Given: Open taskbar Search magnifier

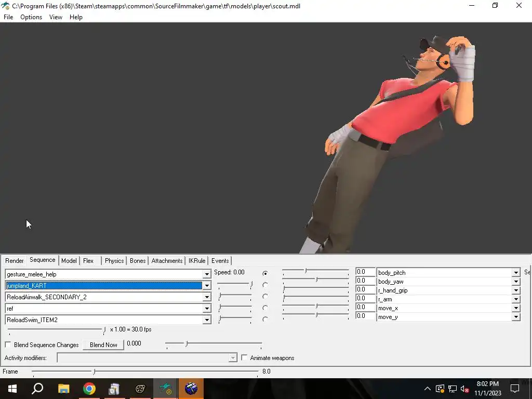Looking at the screenshot, I should (x=37, y=389).
